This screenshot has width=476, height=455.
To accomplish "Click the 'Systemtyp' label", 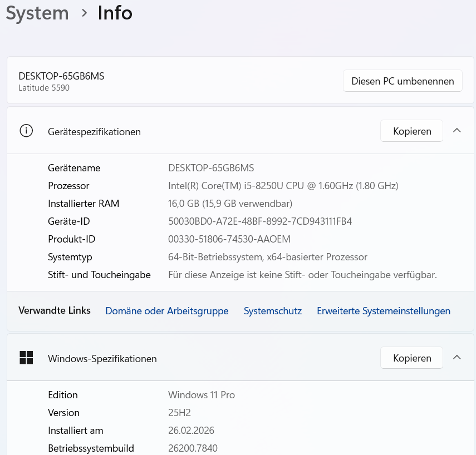I will point(70,257).
